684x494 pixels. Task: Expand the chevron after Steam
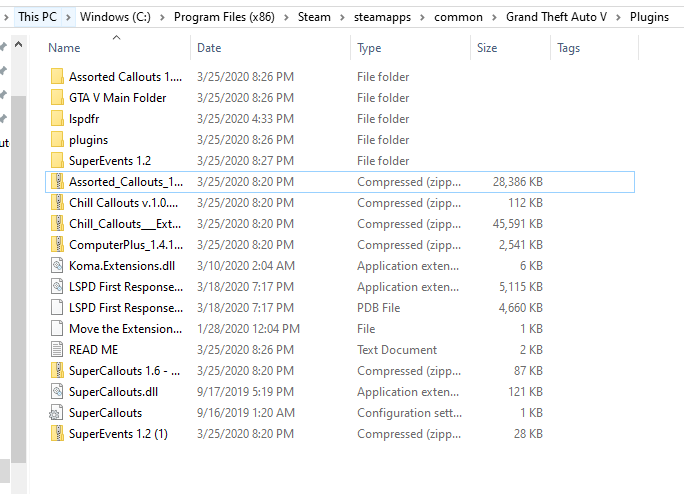(x=342, y=17)
